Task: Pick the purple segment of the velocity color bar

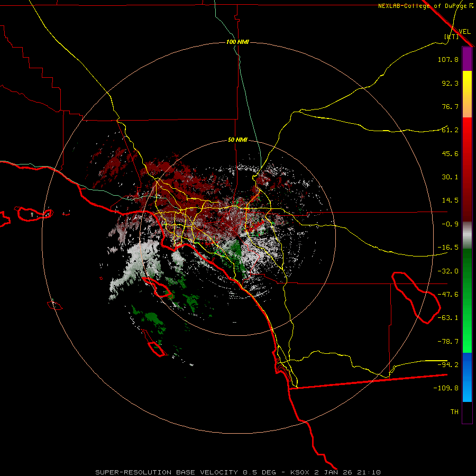Action: pos(467,59)
